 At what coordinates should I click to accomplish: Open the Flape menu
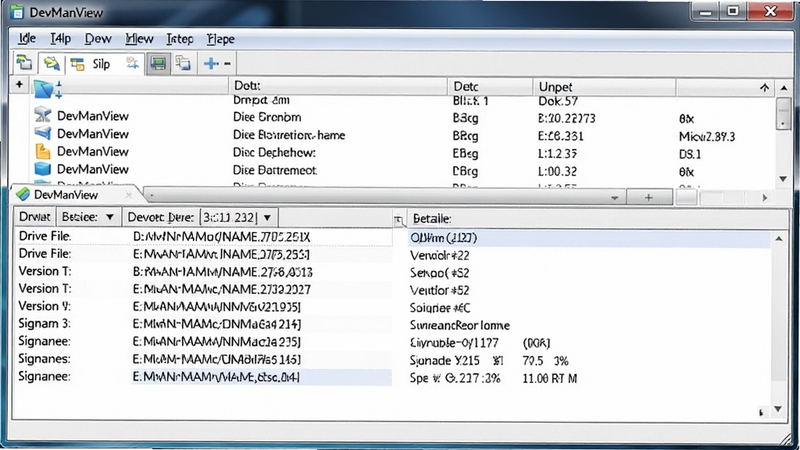point(220,39)
